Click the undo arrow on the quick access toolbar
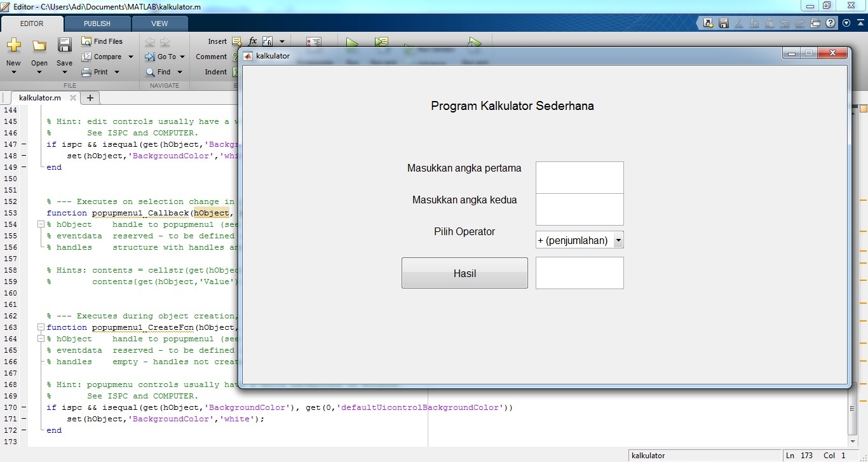 [x=785, y=23]
